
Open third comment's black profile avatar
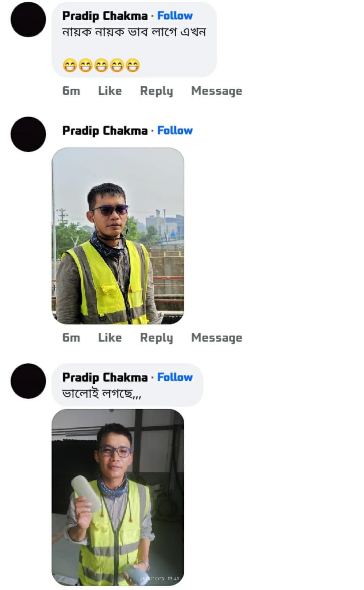(28, 381)
